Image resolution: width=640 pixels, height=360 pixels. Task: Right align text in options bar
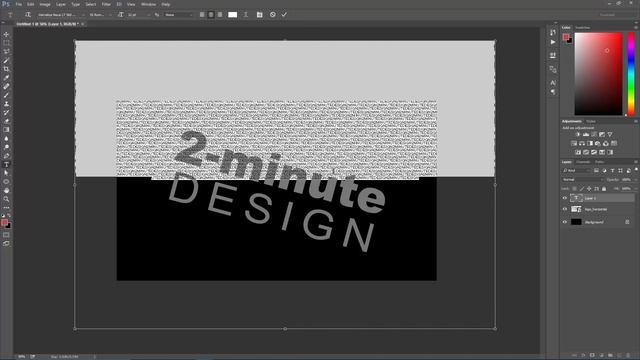220,15
